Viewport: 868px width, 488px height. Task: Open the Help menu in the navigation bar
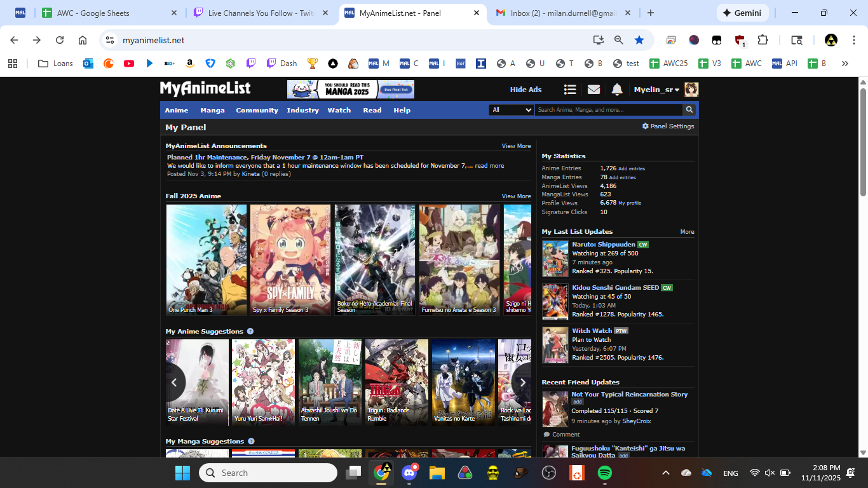pyautogui.click(x=402, y=110)
